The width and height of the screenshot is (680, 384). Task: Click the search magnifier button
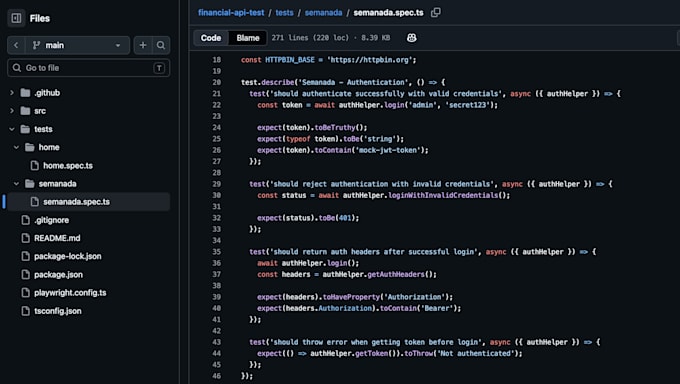tap(161, 45)
